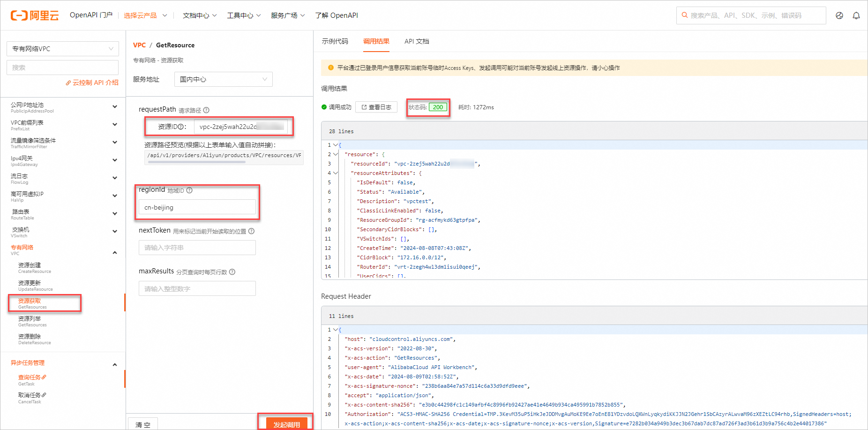Focus the top search box
The width and height of the screenshot is (868, 430).
pos(751,15)
